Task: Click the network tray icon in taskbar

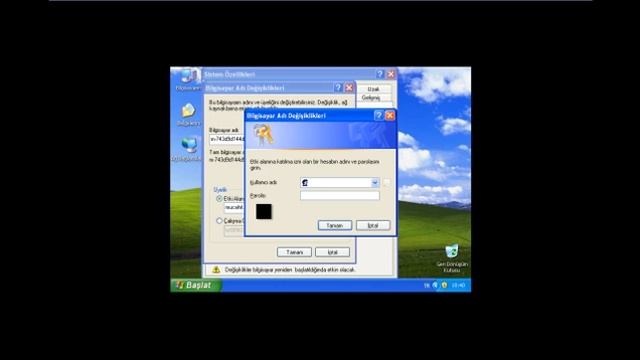Action: click(435, 285)
